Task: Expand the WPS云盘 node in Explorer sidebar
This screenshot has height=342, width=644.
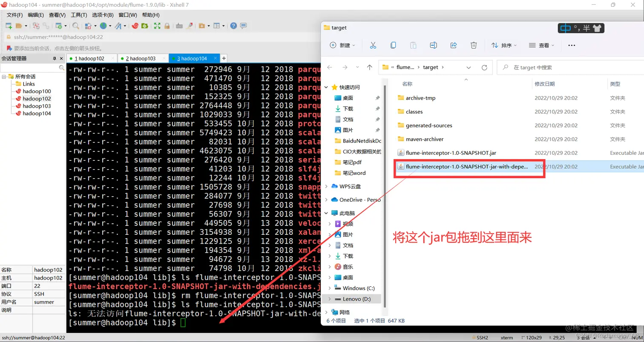Action: (327, 186)
